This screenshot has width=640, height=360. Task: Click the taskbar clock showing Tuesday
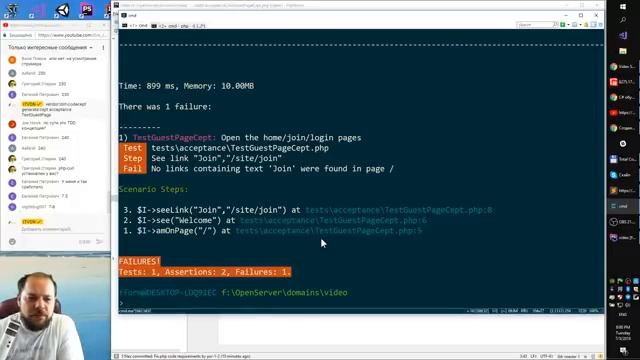pos(623,333)
